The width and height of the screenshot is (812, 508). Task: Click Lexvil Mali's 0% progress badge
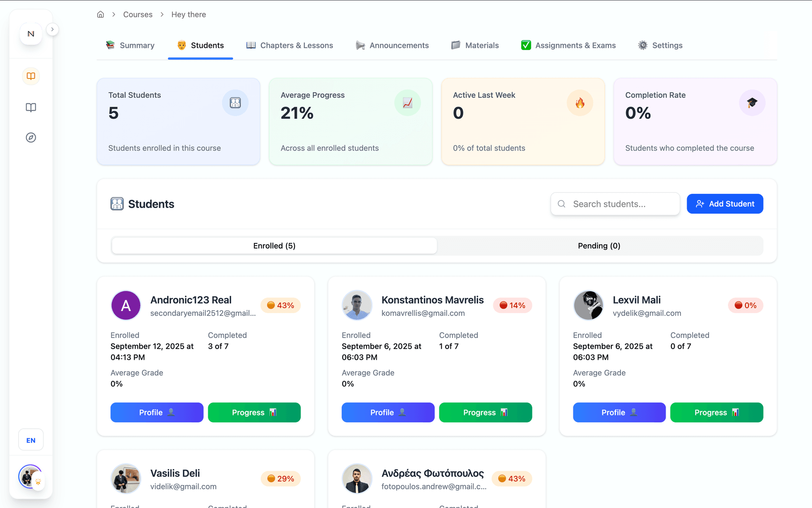tap(745, 306)
